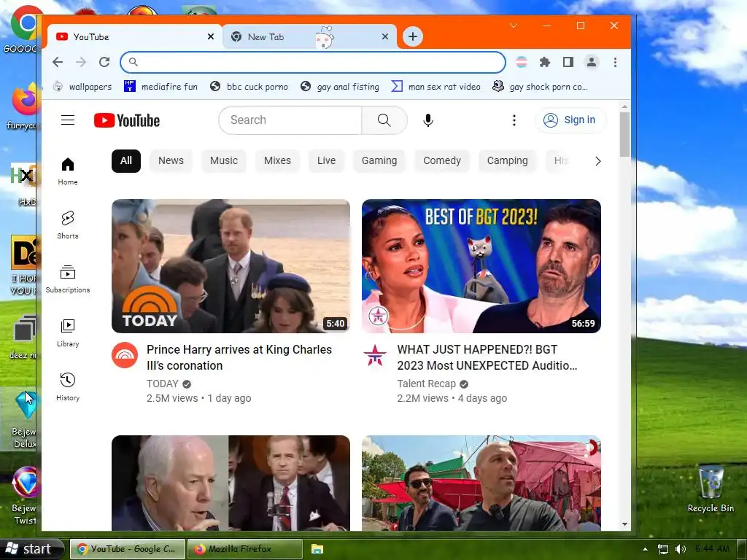The width and height of the screenshot is (747, 560).
Task: Click the YouTube search magnifier button
Action: point(384,120)
